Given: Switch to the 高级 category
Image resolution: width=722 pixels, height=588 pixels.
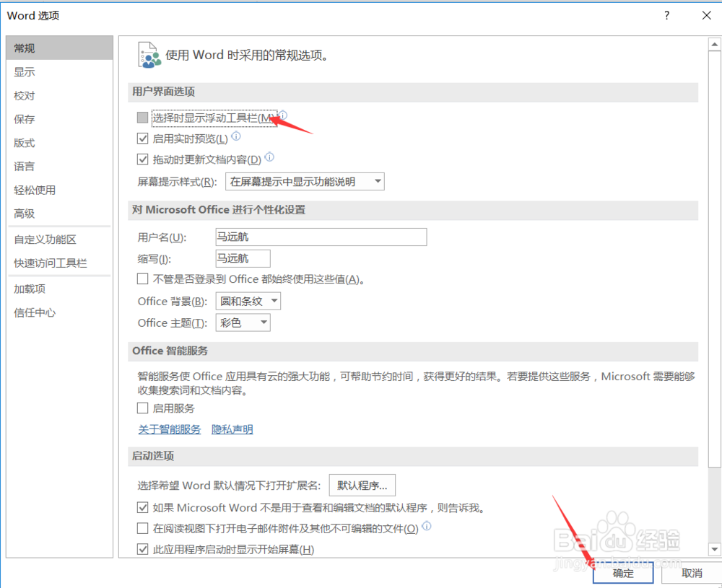Looking at the screenshot, I should [59, 214].
